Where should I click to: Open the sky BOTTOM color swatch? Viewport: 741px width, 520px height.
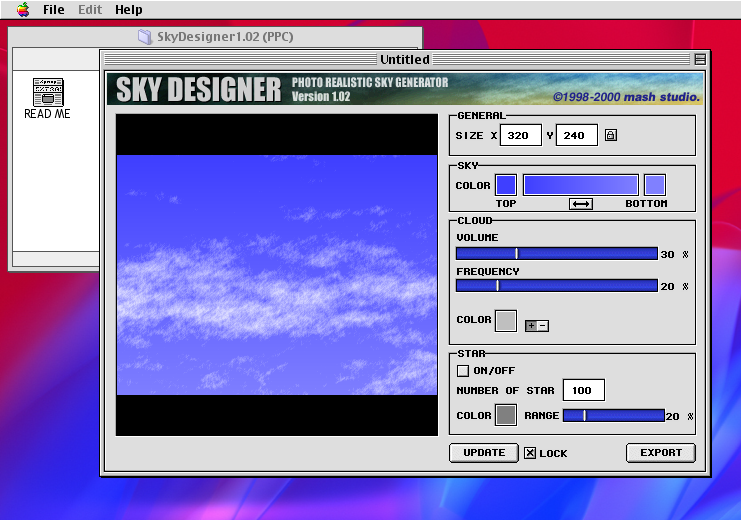click(655, 185)
